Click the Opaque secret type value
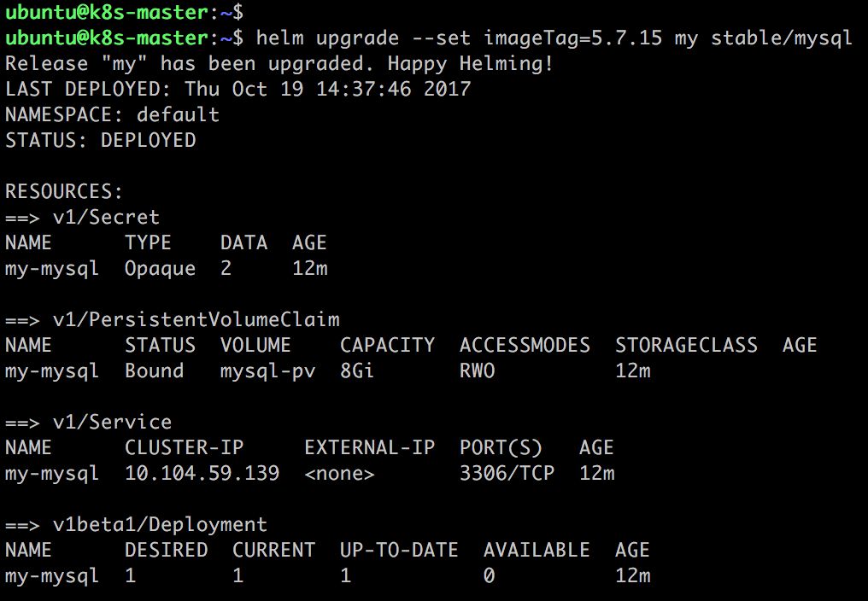Image resolution: width=868 pixels, height=601 pixels. pyautogui.click(x=160, y=269)
